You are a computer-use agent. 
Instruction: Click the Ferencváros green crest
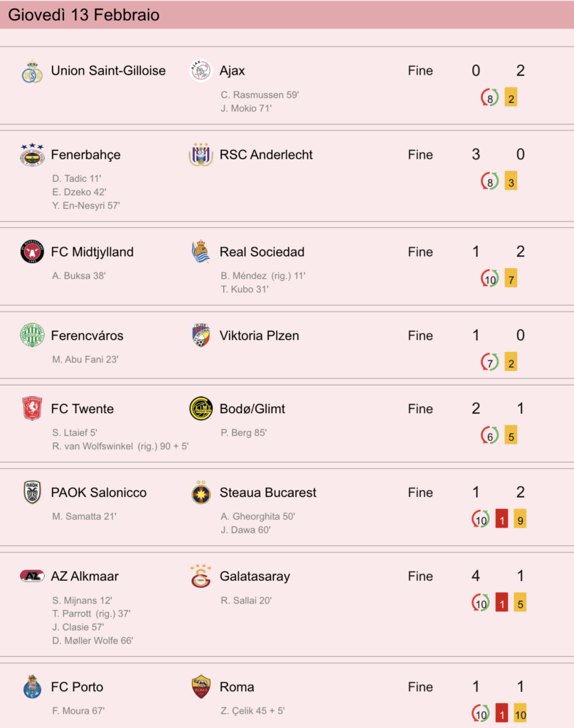coord(32,336)
